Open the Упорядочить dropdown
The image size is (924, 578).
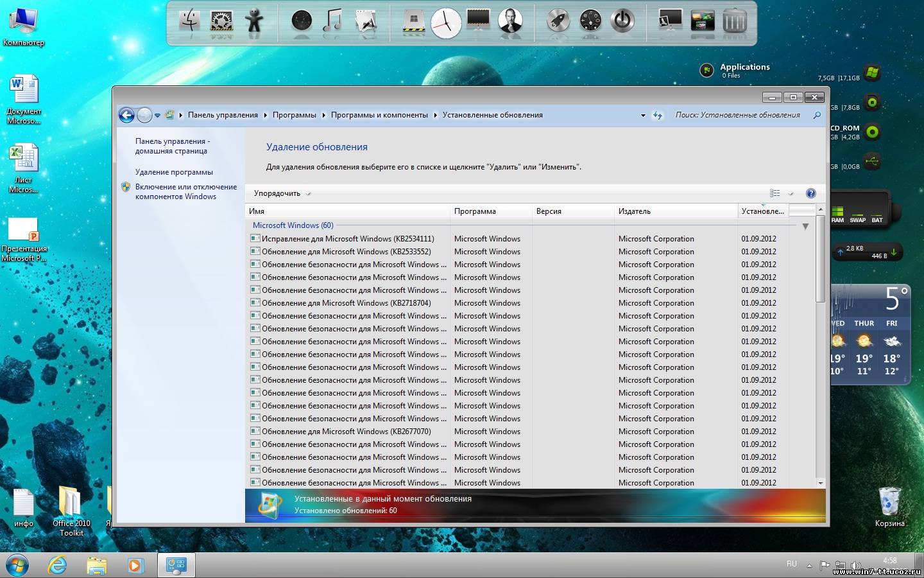click(282, 193)
